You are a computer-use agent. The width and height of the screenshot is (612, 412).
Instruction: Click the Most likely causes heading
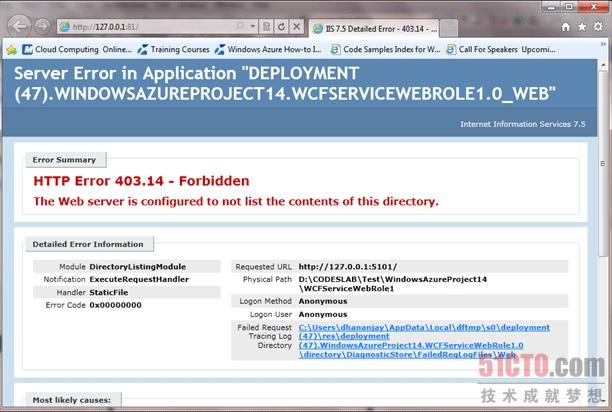pos(72,400)
